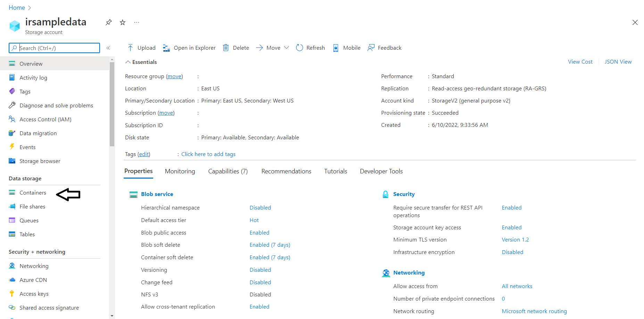
Task: Open the Azure CDN settings
Action: click(33, 280)
